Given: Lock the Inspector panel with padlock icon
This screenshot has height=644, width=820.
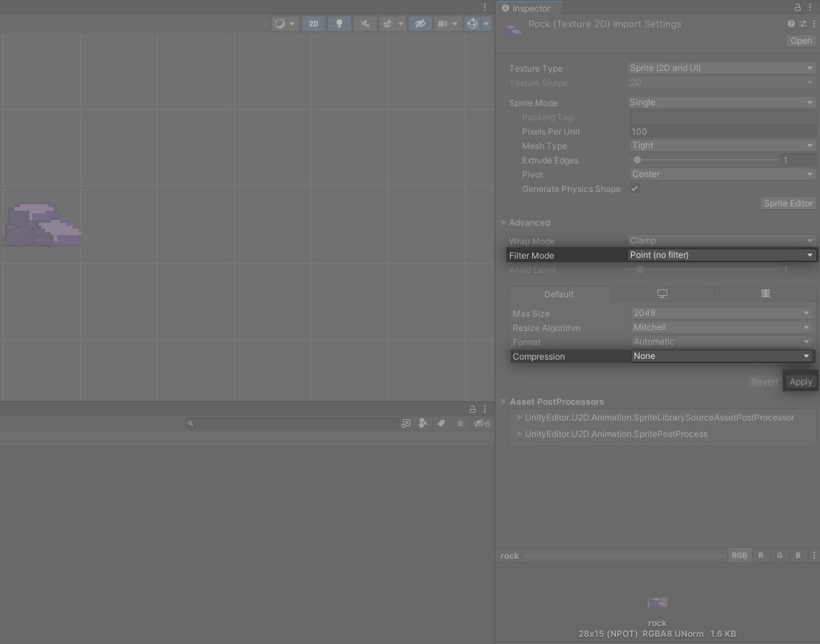Looking at the screenshot, I should coord(798,8).
